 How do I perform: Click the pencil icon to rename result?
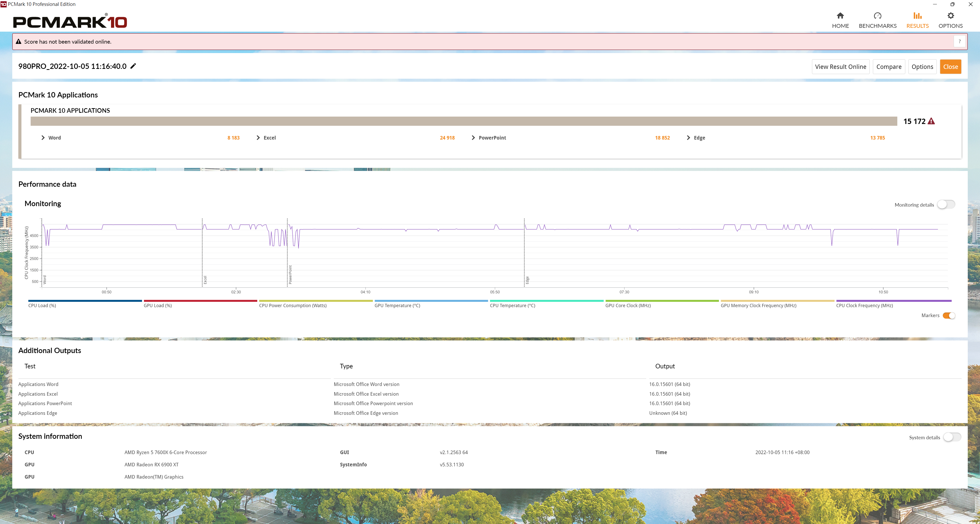click(133, 66)
